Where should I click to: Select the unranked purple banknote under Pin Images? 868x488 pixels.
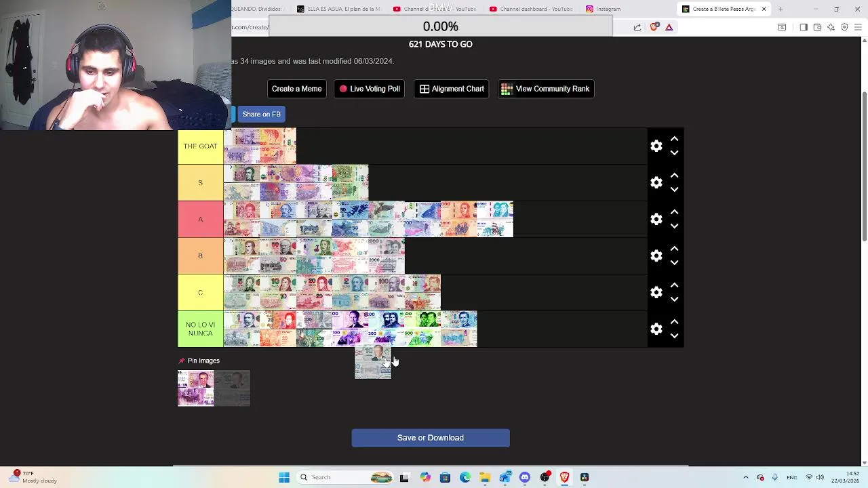(x=195, y=388)
